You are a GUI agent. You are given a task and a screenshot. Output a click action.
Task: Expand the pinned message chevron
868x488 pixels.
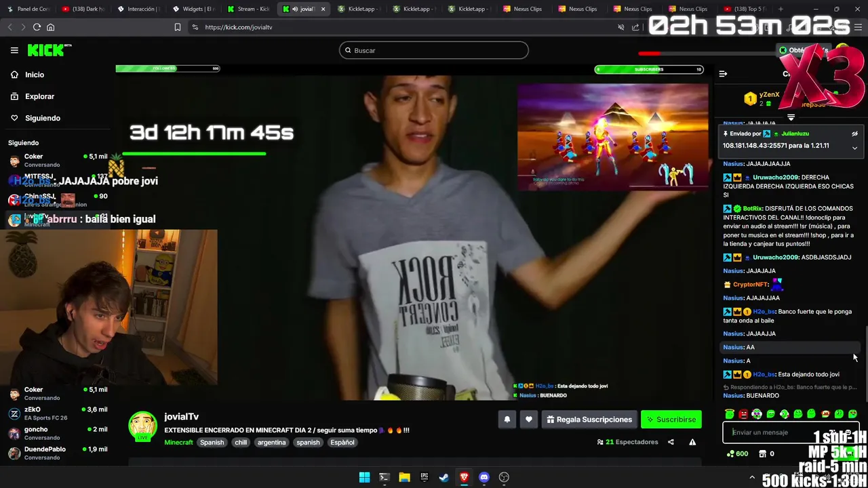[x=854, y=148]
